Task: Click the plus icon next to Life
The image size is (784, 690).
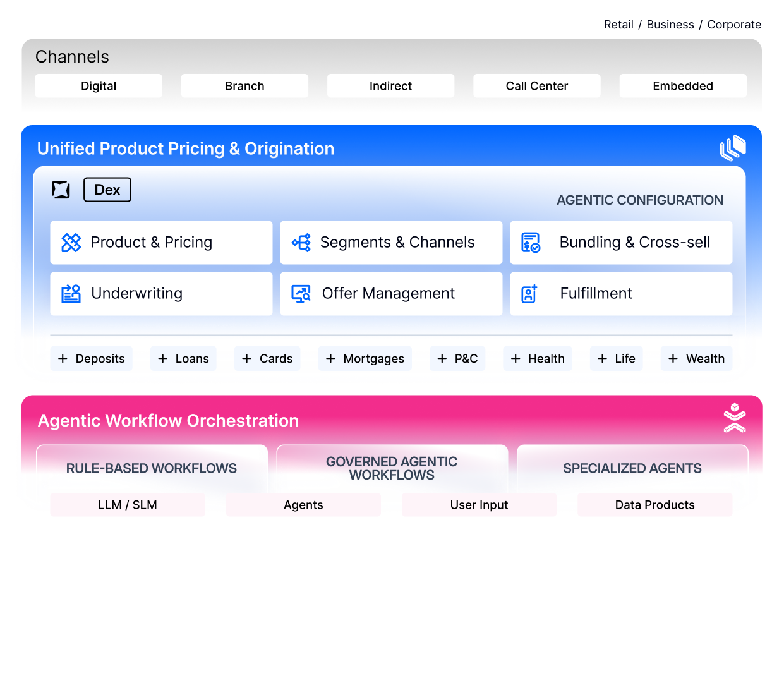Action: pos(602,359)
